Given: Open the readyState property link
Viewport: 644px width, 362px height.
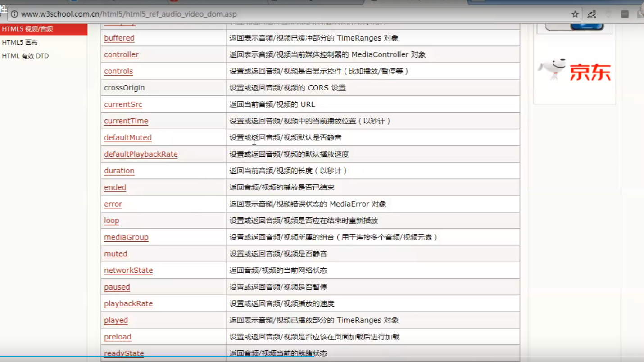Looking at the screenshot, I should click(x=124, y=353).
